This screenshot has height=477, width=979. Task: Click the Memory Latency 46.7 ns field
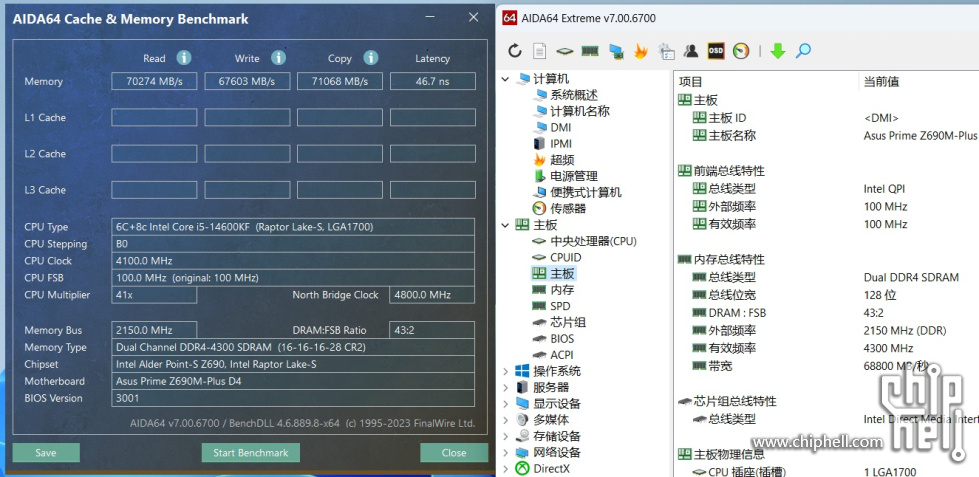(x=433, y=81)
